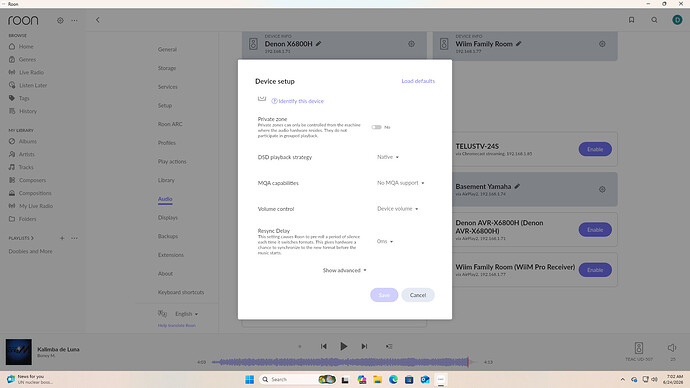Edit the Wiim Family Room name
This screenshot has height=388, width=690.
(x=519, y=44)
